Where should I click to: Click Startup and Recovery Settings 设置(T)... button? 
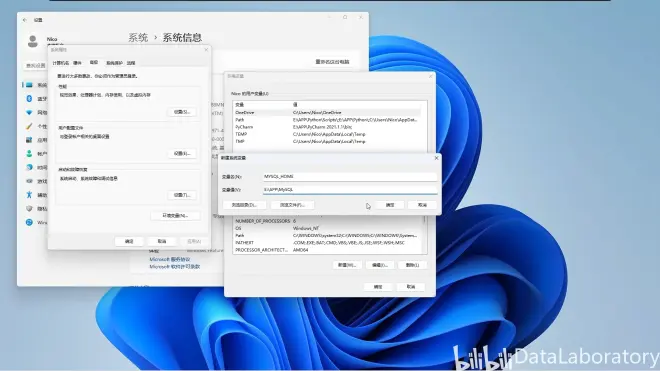tap(182, 195)
